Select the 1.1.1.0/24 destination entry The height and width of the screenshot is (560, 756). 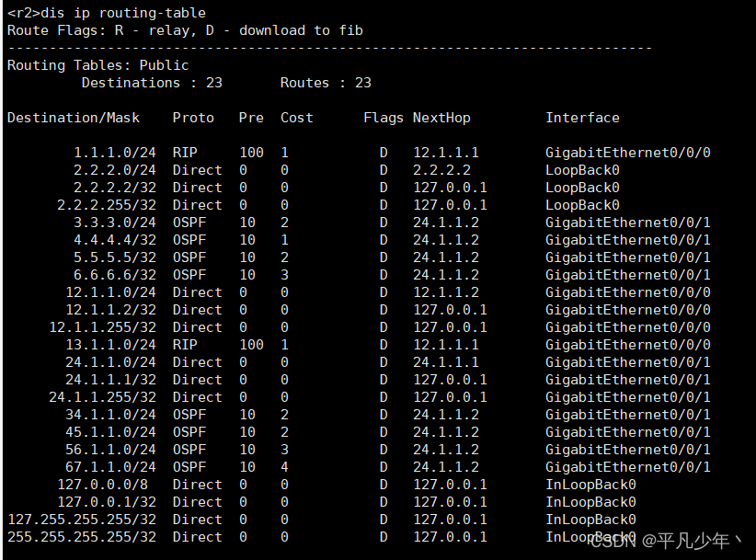[x=115, y=153]
